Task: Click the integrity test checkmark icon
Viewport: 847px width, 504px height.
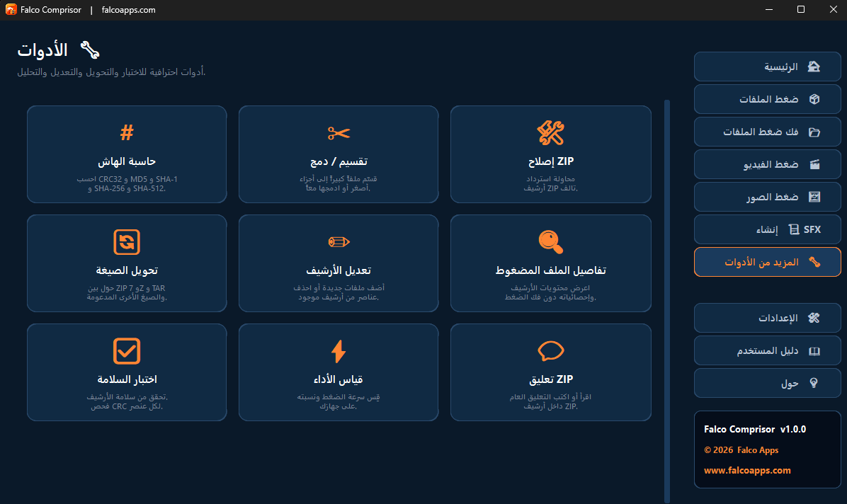Action: [x=127, y=350]
